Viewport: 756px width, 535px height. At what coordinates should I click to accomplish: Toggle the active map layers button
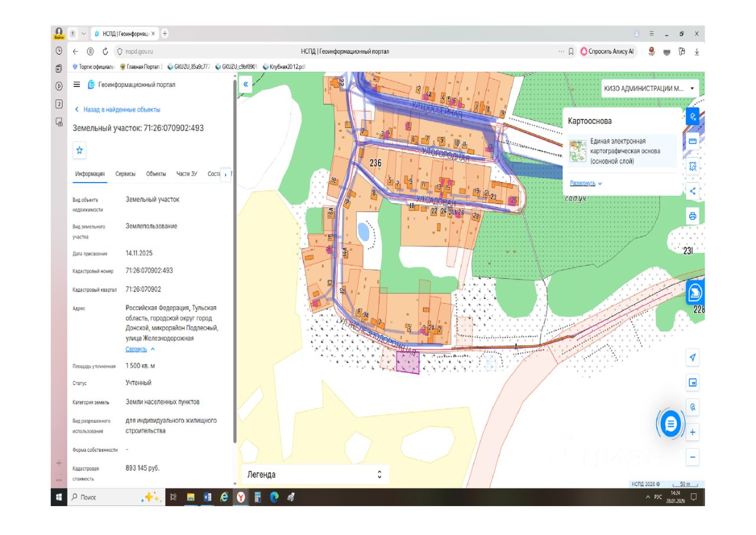click(x=693, y=116)
